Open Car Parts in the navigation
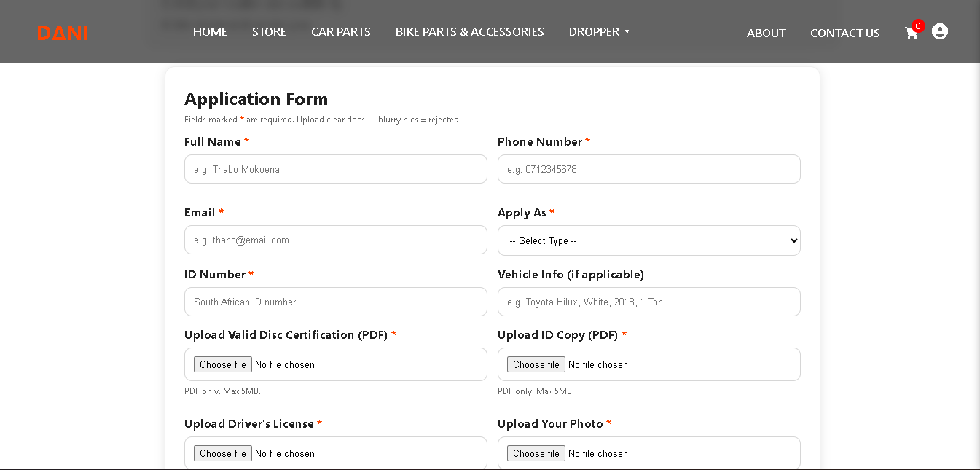This screenshot has width=980, height=470. [341, 32]
